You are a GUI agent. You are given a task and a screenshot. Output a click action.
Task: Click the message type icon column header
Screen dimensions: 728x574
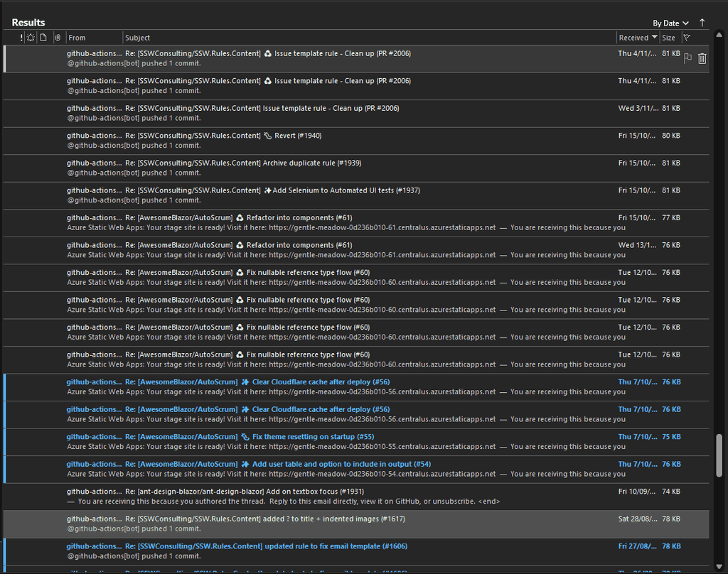43,37
